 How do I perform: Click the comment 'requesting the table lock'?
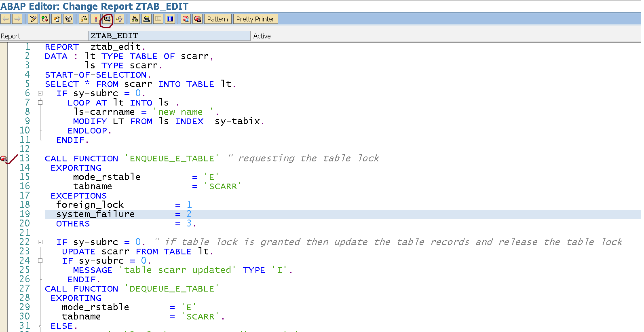coord(308,158)
